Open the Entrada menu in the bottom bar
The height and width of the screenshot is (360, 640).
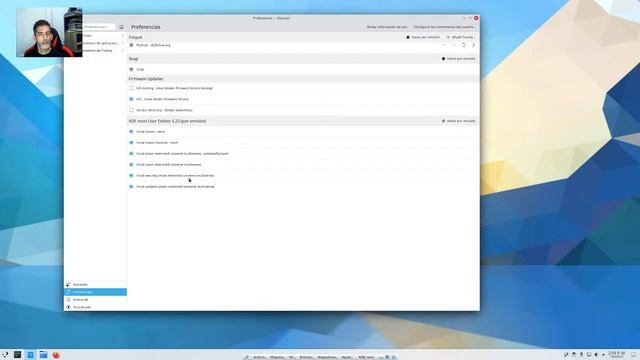click(306, 357)
